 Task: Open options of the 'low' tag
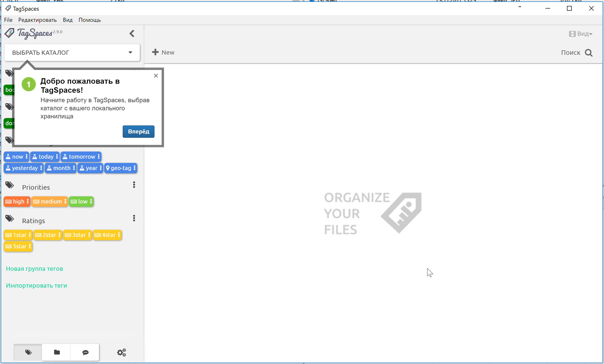pyautogui.click(x=91, y=201)
